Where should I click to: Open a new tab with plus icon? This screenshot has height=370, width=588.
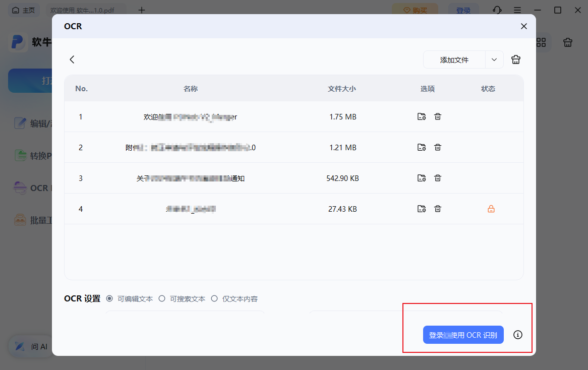point(141,10)
